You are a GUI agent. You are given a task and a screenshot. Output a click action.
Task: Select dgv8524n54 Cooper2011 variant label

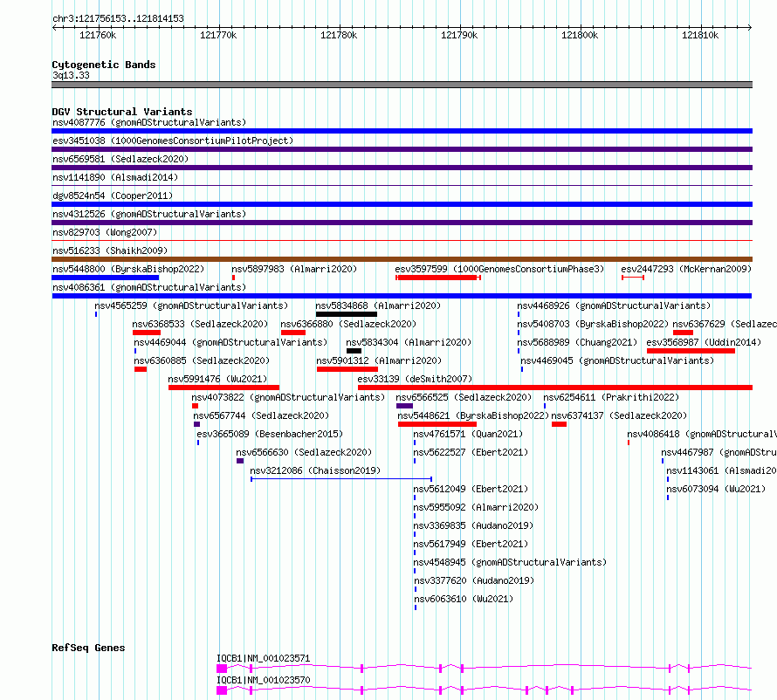(113, 196)
